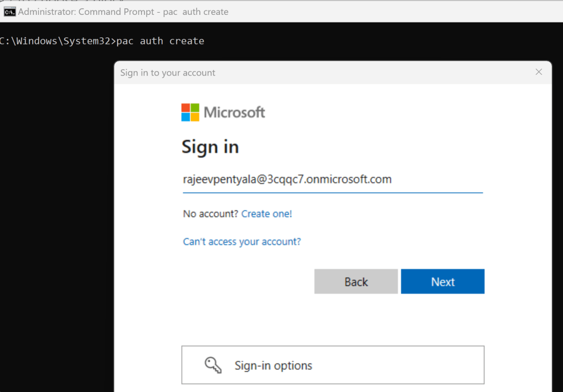The image size is (563, 392).
Task: Click the 'Sign in' heading
Action: click(x=210, y=147)
